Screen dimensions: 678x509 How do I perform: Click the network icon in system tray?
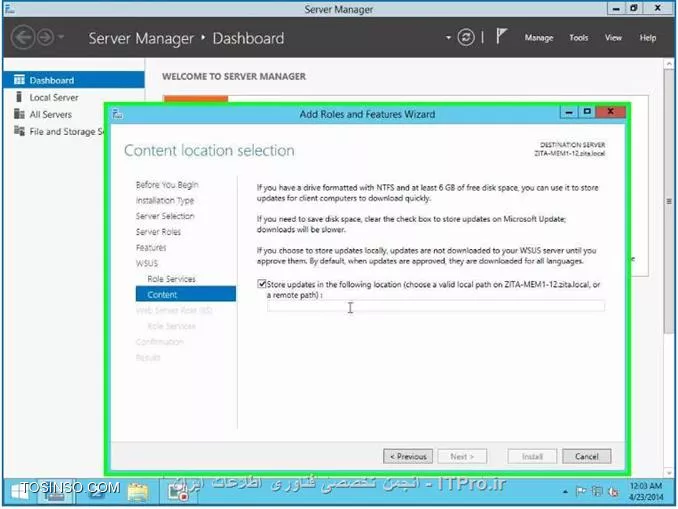(x=597, y=491)
